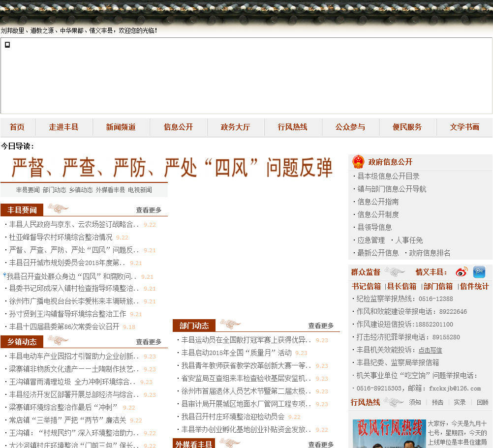493x448 pixels.
Task: Switch to the 丰县要闻 sub-tab
Action: click(28, 190)
